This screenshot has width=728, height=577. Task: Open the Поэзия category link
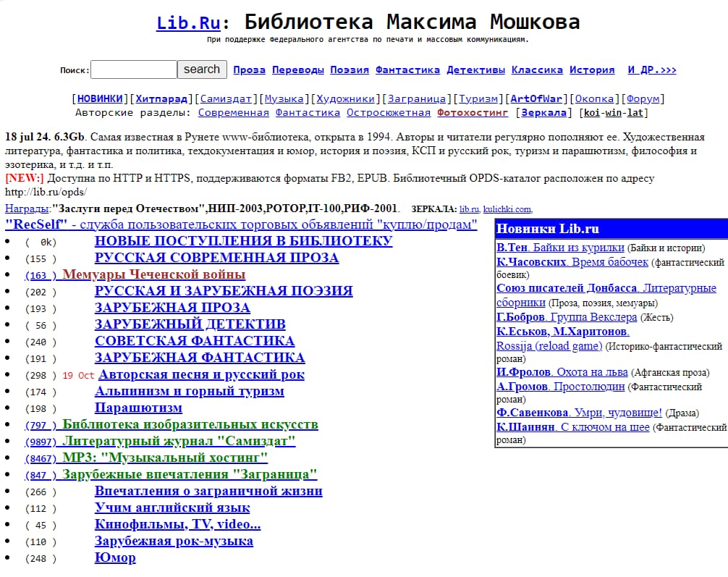(x=350, y=70)
